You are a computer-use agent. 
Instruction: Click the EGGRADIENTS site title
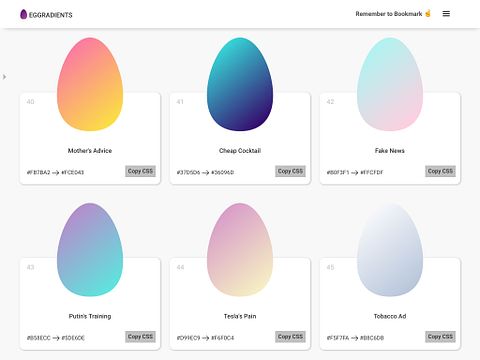51,15
